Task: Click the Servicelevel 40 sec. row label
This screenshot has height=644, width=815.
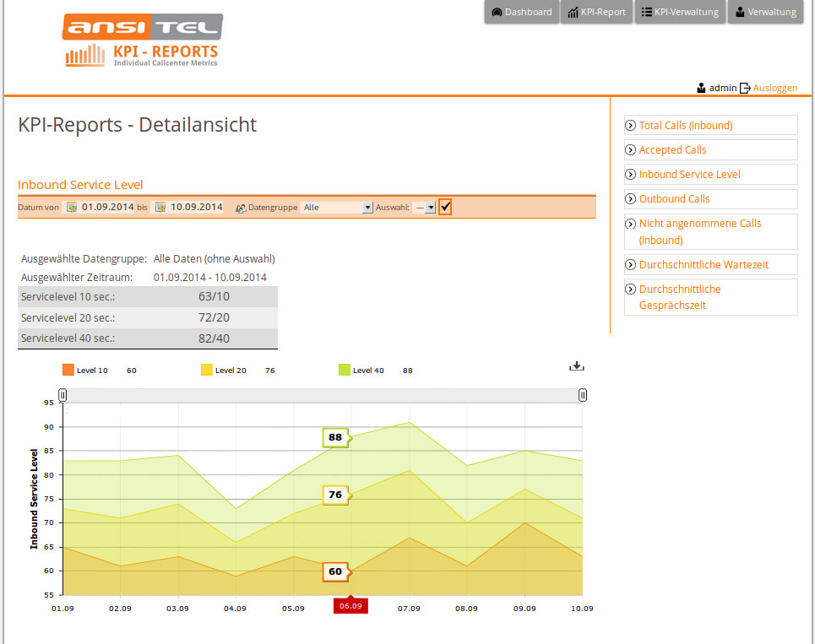Action: (x=68, y=338)
